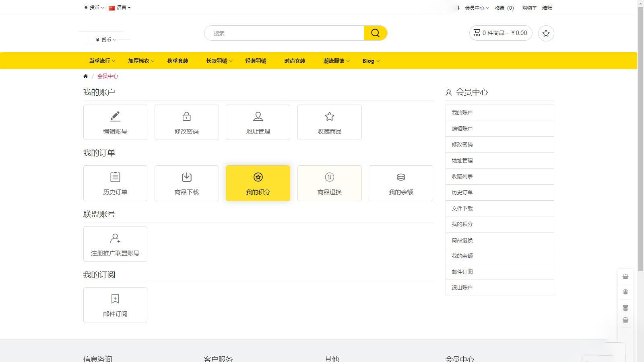Select the highlighted 我的积分 tile
This screenshot has height=362, width=644.
pos(258,183)
